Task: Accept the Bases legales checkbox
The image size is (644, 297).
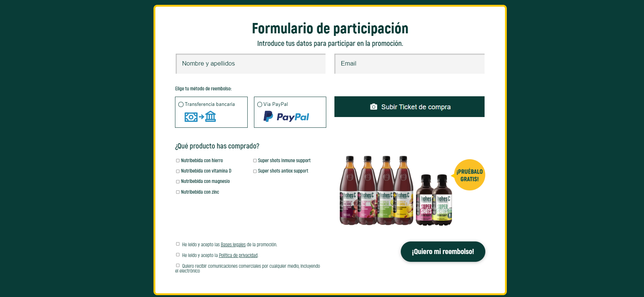Action: (x=178, y=244)
